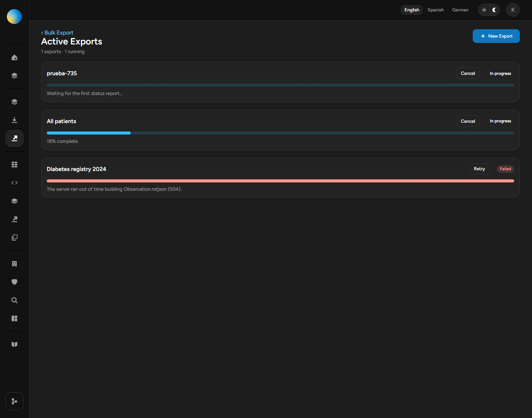The width and height of the screenshot is (532, 418).
Task: Select the English language tab
Action: tap(412, 10)
